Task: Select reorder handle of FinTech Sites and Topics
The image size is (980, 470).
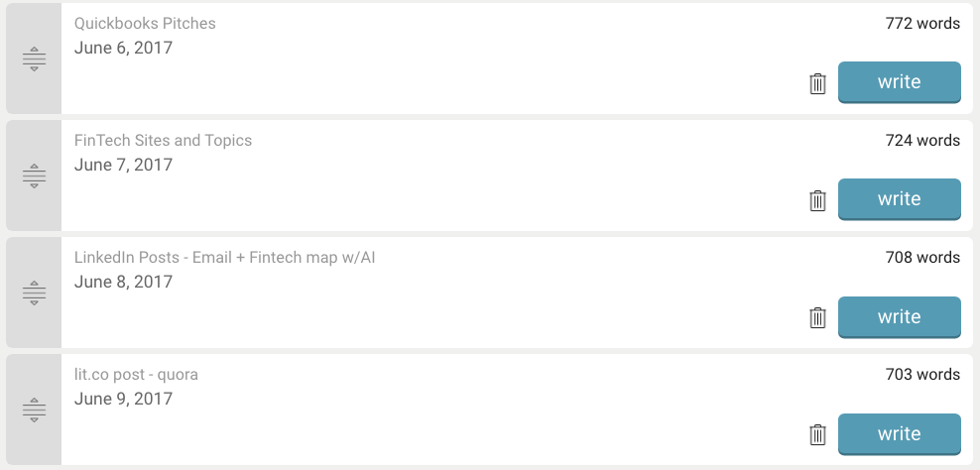Action: coord(34,176)
